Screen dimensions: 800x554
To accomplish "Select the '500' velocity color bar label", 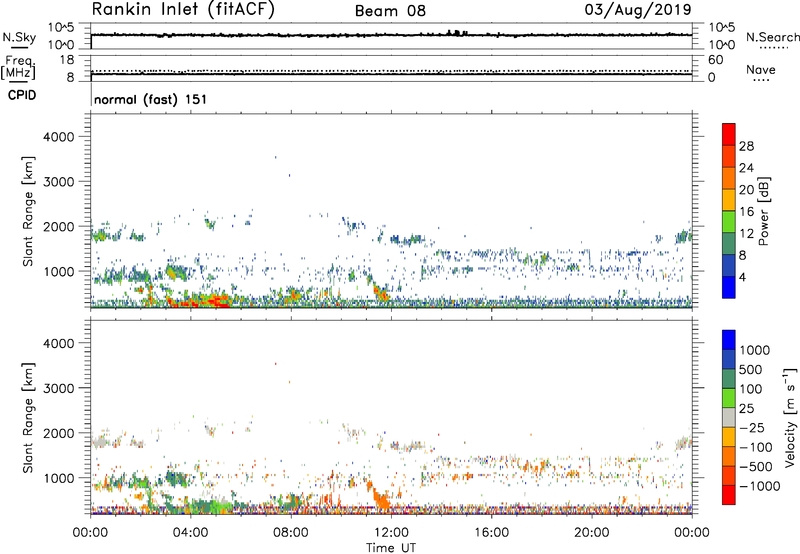I will (751, 369).
